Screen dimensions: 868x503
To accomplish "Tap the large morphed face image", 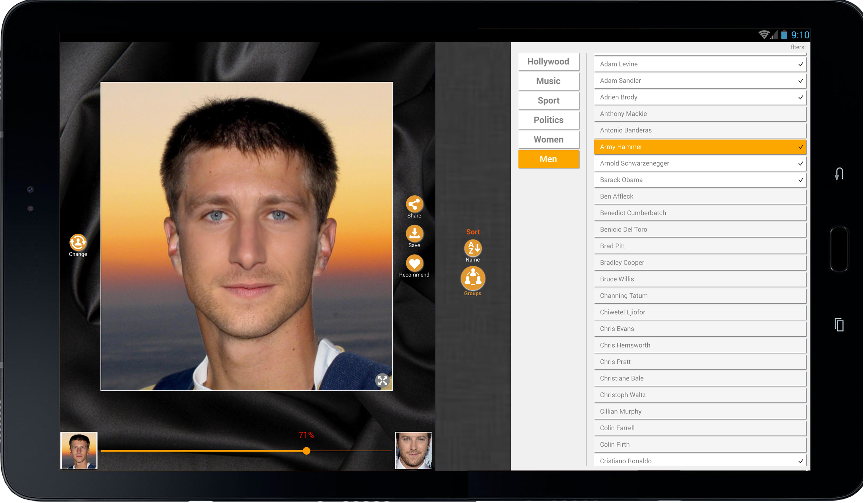I will (x=246, y=236).
